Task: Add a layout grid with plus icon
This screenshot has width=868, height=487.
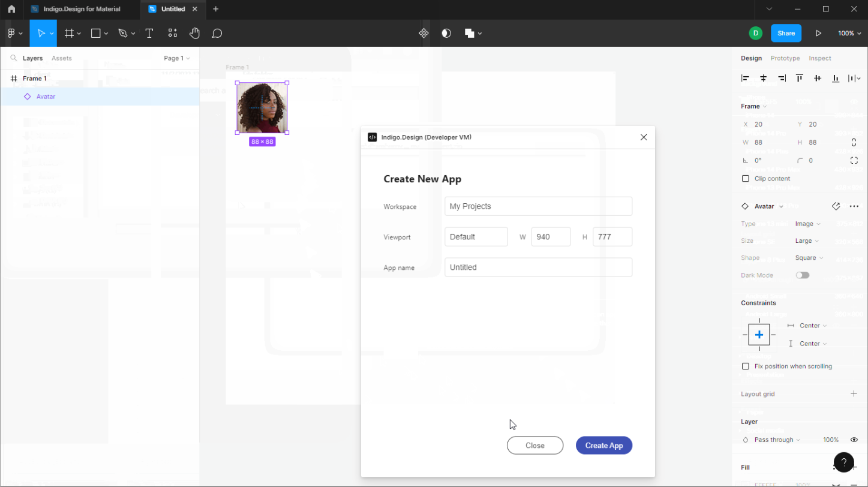Action: pyautogui.click(x=854, y=394)
